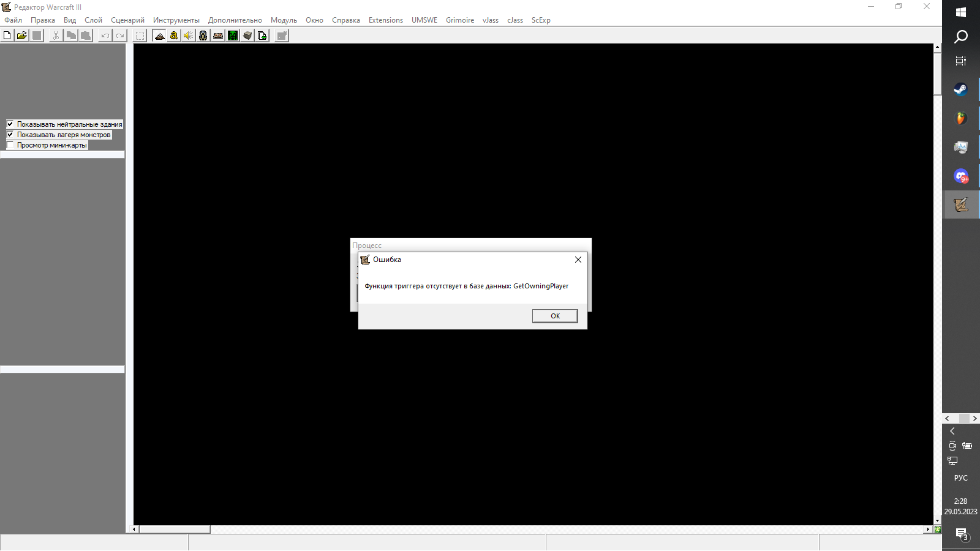
Task: Open the UMSWE menu
Action: 424,20
